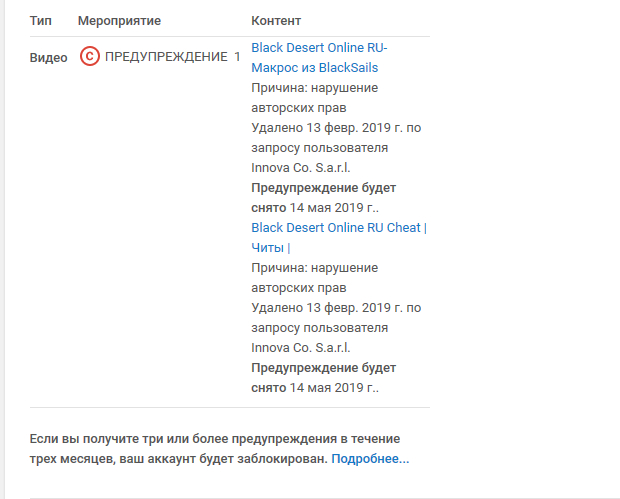620x499 pixels.
Task: Click the Читы link text
Action: coord(267,248)
